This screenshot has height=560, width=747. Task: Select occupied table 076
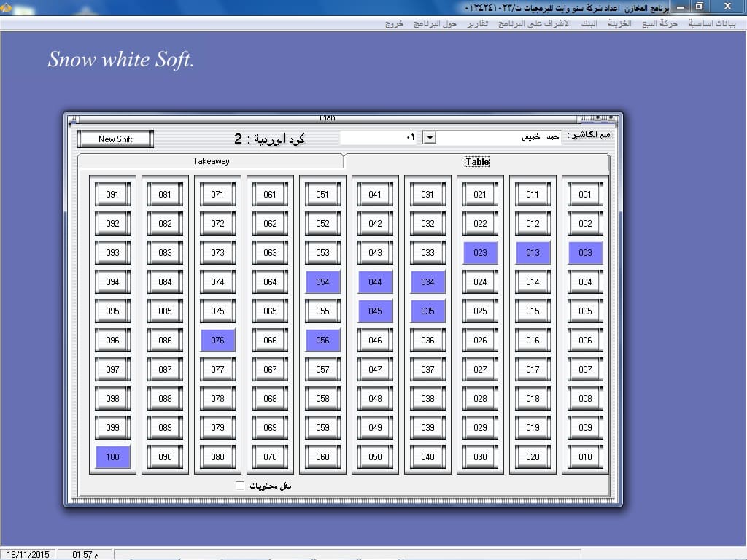point(217,341)
